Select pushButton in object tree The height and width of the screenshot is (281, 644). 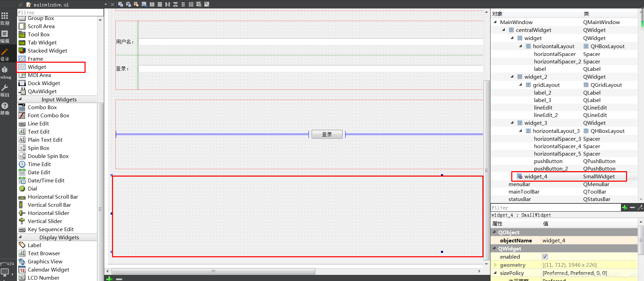(548, 161)
